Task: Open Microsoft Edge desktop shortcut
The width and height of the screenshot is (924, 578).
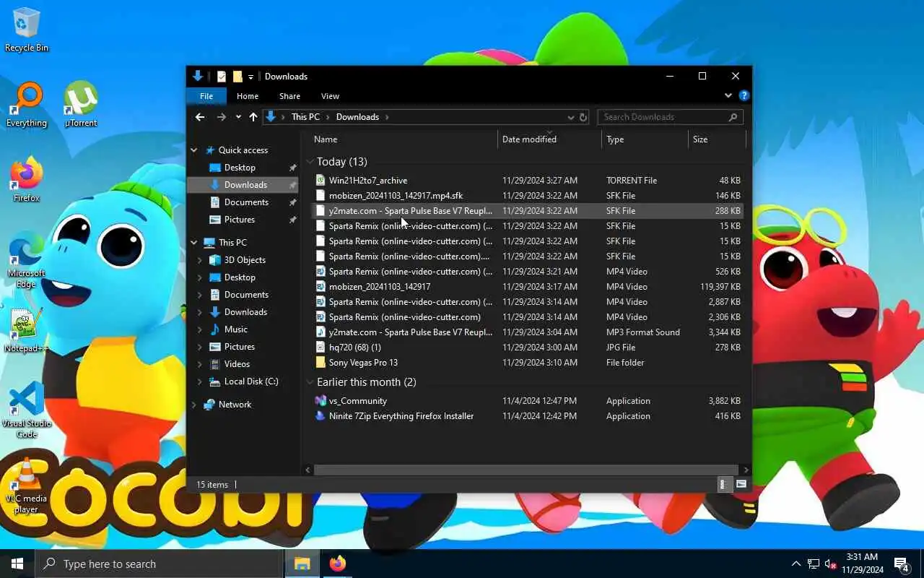Action: [27, 261]
